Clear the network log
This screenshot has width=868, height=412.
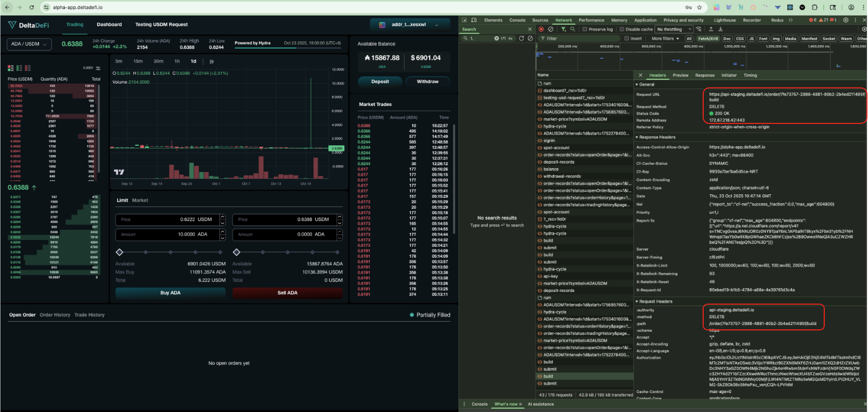550,29
